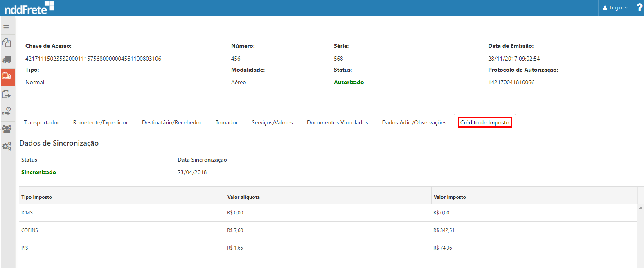This screenshot has height=268, width=644.
Task: Open the documents icon in sidebar
Action: tap(7, 43)
